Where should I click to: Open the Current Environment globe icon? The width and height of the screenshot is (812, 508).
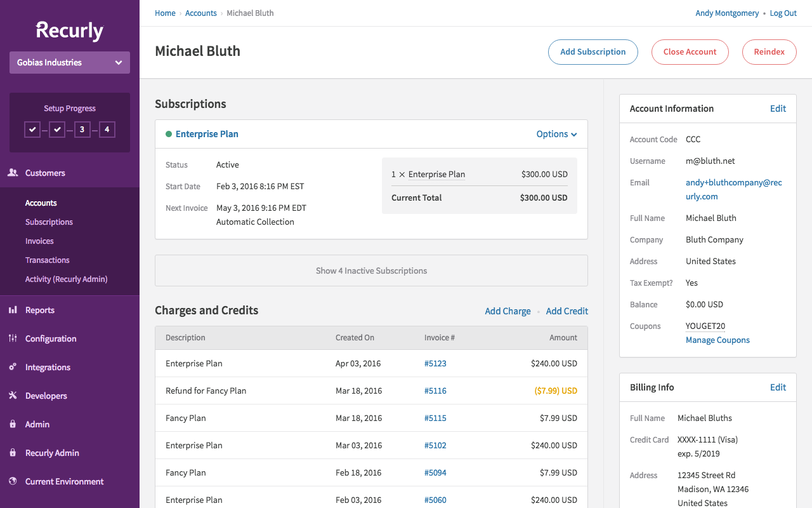(13, 481)
